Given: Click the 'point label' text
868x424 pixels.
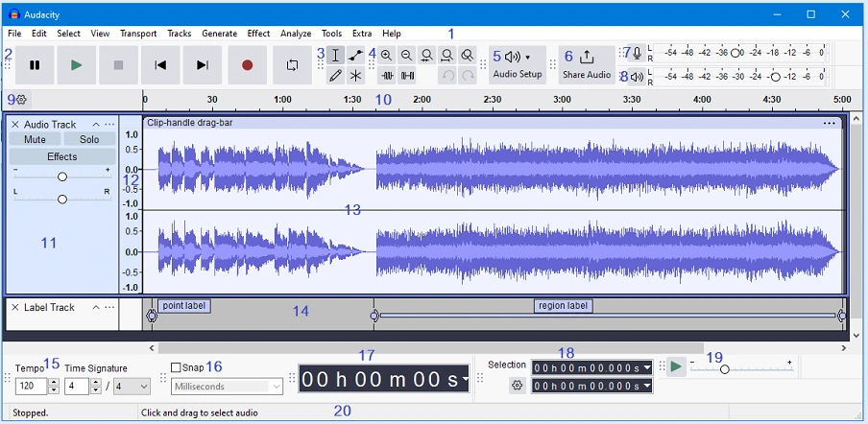Looking at the screenshot, I should tap(184, 306).
